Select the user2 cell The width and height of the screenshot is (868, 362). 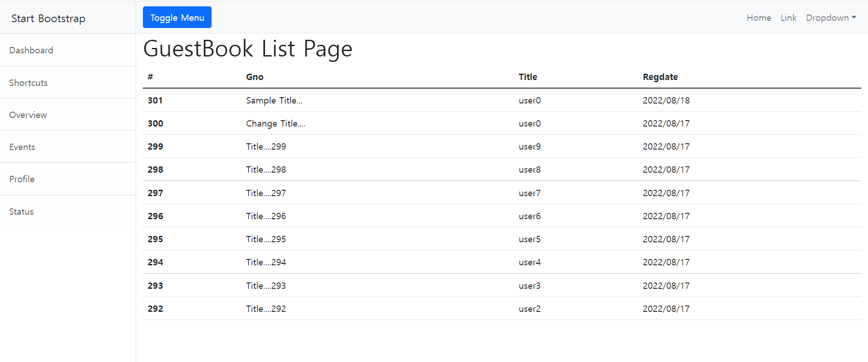(529, 309)
